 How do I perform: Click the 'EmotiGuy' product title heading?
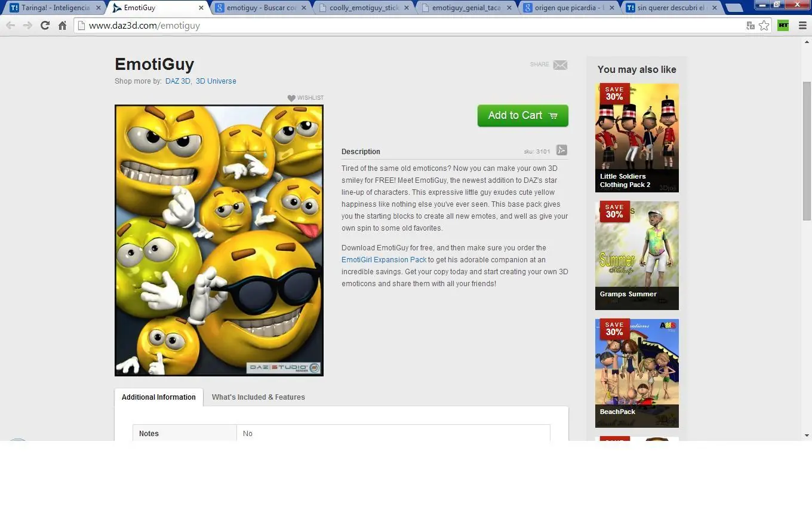click(155, 65)
